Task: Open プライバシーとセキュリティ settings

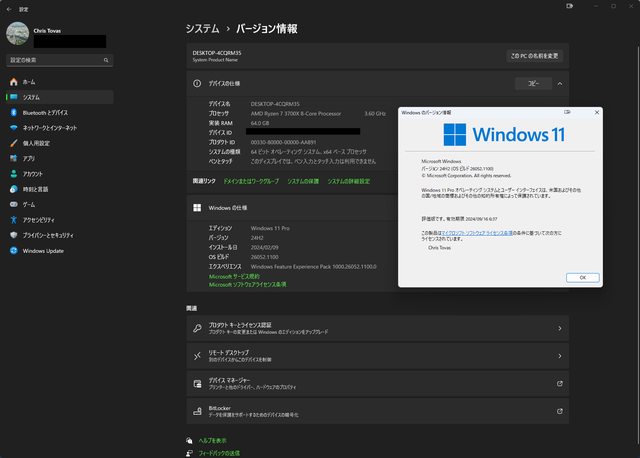Action: coord(50,235)
